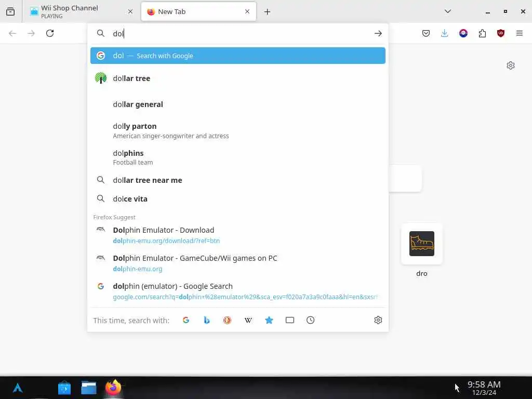Choose the 'dolly parton' suggestion
The image size is (532, 399).
(238, 130)
